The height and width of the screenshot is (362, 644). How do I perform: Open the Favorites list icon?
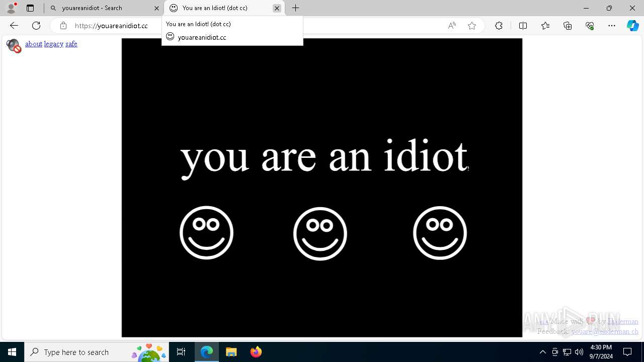(545, 26)
